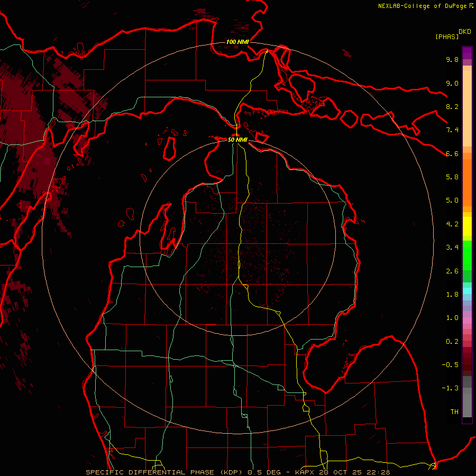The image size is (476, 476).
Task: Click the 1.0 value on color scale
Action: pos(452,318)
